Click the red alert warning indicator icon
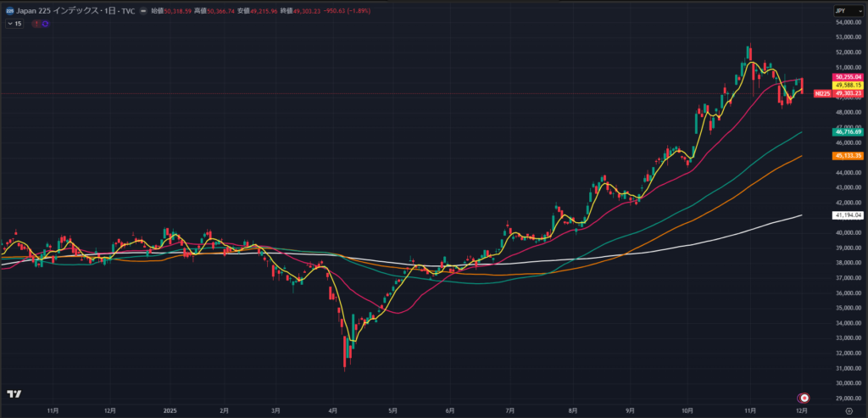The width and height of the screenshot is (868, 418). click(36, 24)
